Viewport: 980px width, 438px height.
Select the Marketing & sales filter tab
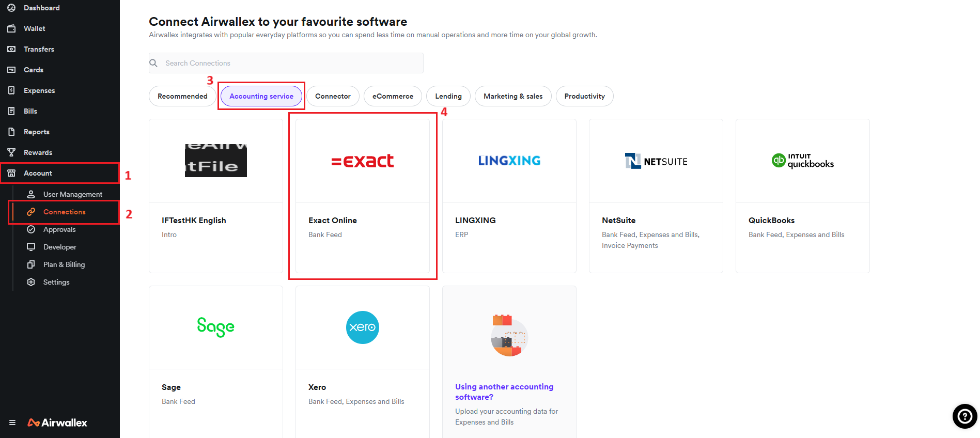pos(513,96)
